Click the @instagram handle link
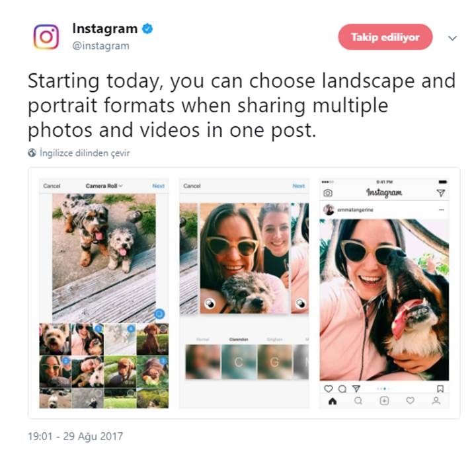This screenshot has width=476, height=450. pos(100,46)
